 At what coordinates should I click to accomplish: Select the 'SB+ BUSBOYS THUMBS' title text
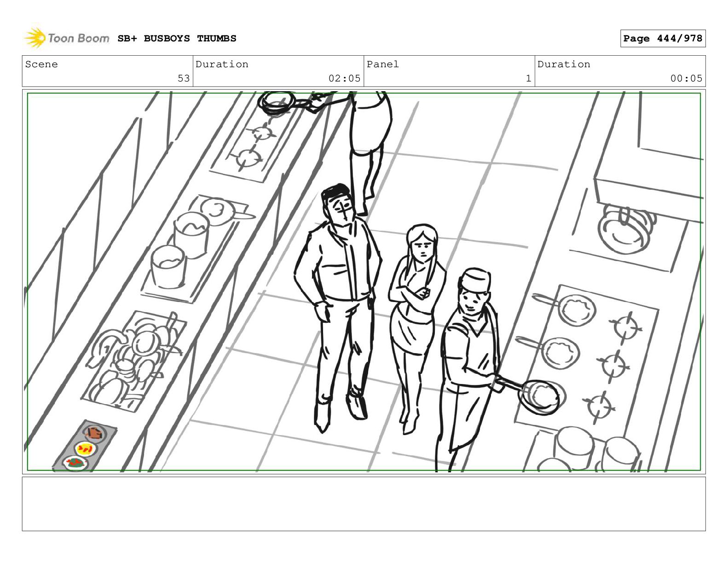[177, 39]
